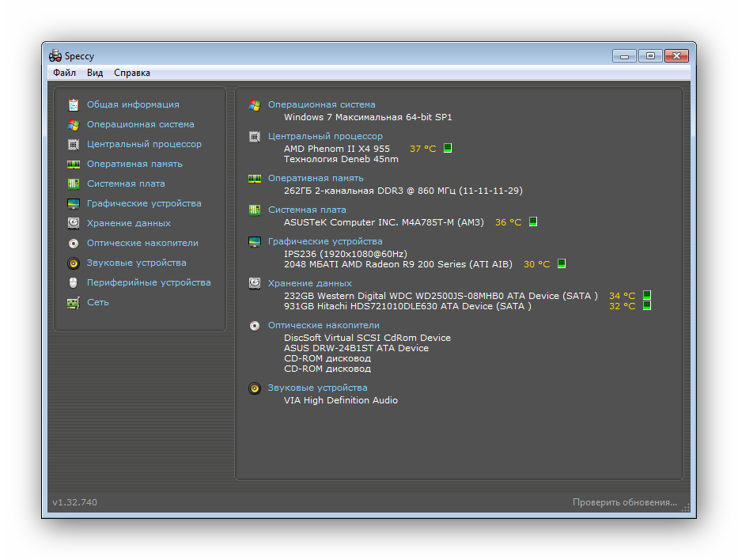Click the motherboard icon in sidebar

coord(74,184)
